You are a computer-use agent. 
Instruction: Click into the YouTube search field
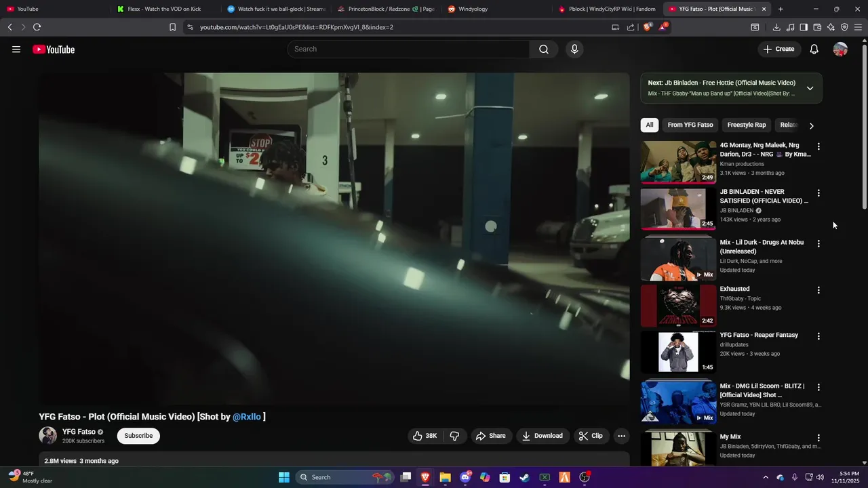coord(408,49)
